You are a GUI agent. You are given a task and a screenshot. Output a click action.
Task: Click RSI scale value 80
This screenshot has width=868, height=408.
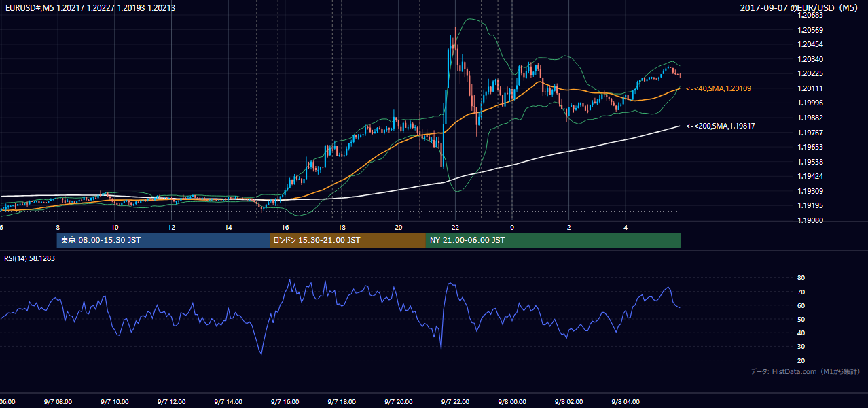(801, 278)
